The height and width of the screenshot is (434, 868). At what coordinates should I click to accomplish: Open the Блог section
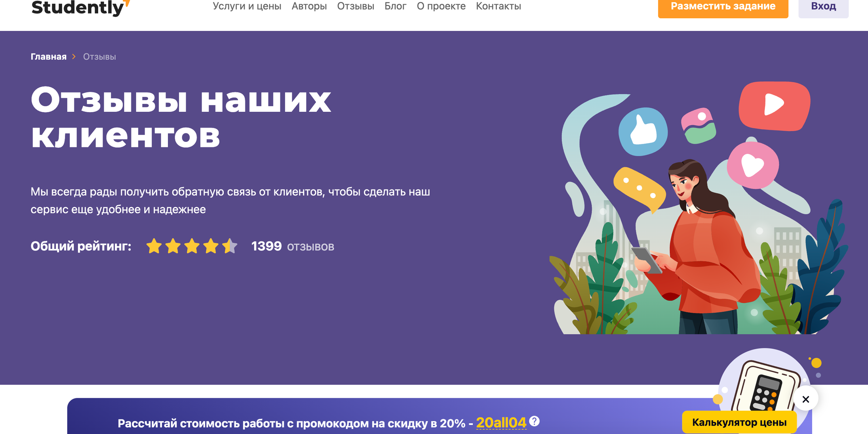(x=396, y=6)
